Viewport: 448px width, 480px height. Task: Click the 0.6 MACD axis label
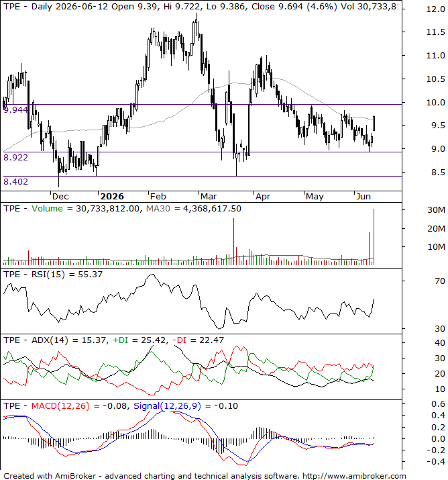pyautogui.click(x=438, y=404)
